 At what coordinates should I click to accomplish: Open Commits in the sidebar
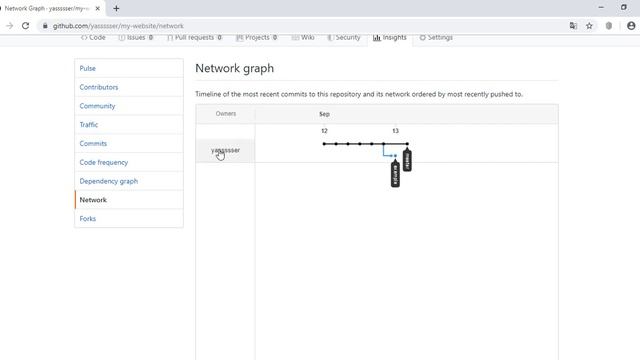pyautogui.click(x=129, y=143)
